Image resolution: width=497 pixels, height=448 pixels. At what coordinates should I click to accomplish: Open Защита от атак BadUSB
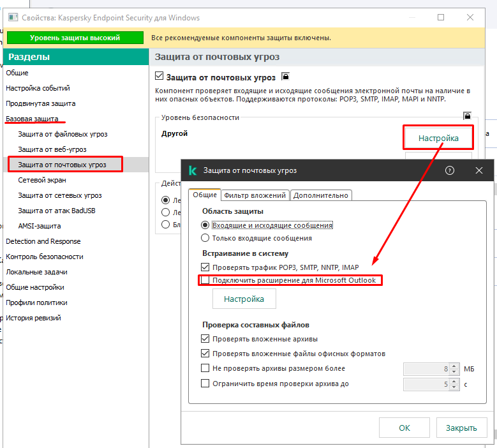[x=57, y=211]
